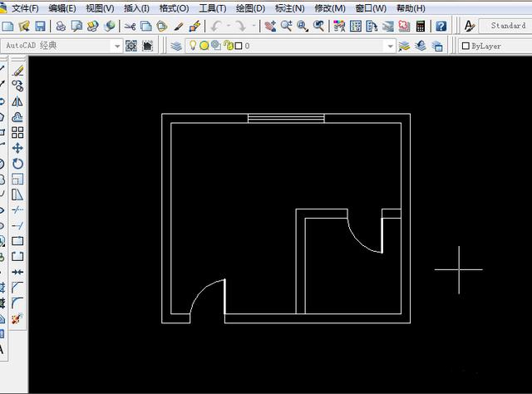
Task: Select the Stretch tool
Action: [x=17, y=195]
